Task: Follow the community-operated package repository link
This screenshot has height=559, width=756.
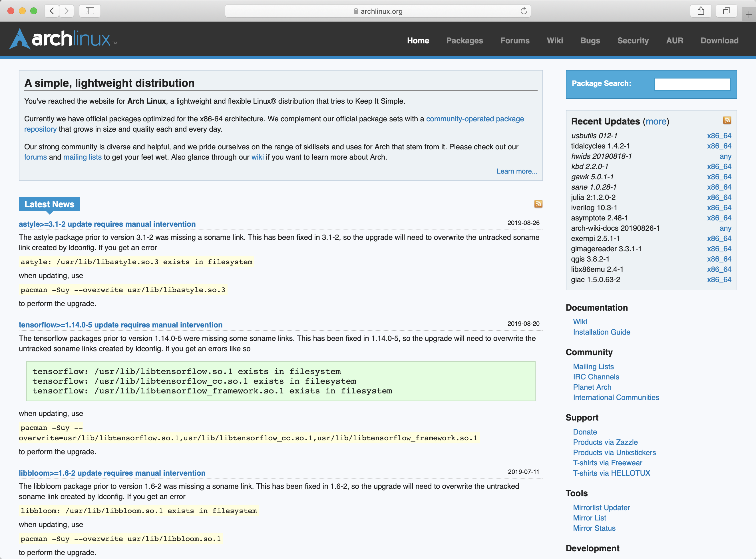Action: pyautogui.click(x=475, y=119)
